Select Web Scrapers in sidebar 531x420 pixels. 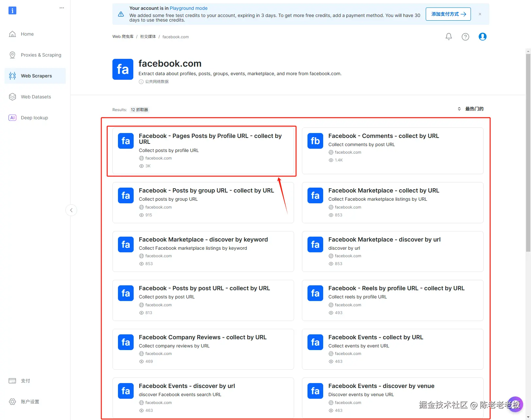tap(35, 76)
